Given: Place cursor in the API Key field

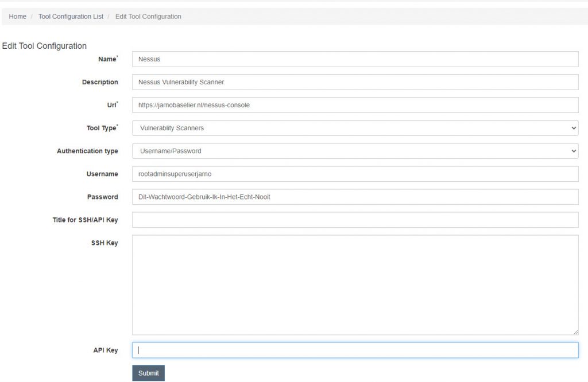Looking at the screenshot, I should 355,350.
